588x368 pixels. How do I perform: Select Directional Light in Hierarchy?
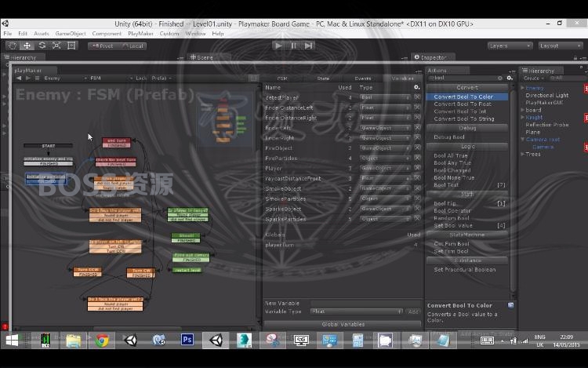click(x=546, y=95)
